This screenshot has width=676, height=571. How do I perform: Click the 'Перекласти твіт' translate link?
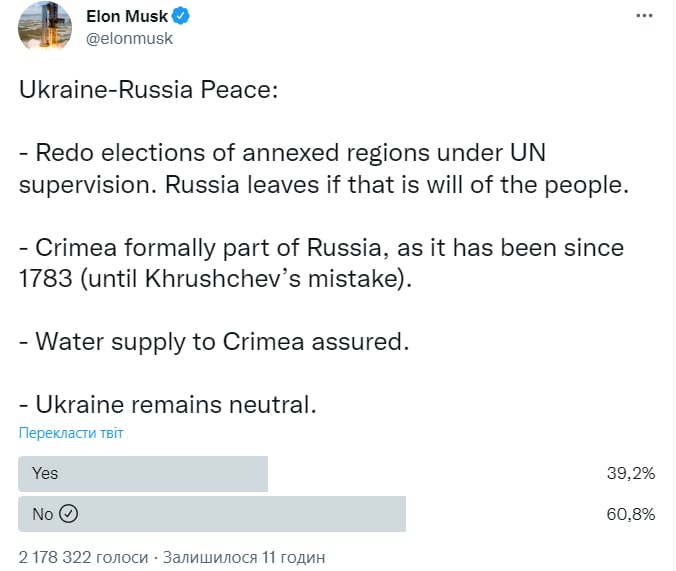[x=71, y=433]
